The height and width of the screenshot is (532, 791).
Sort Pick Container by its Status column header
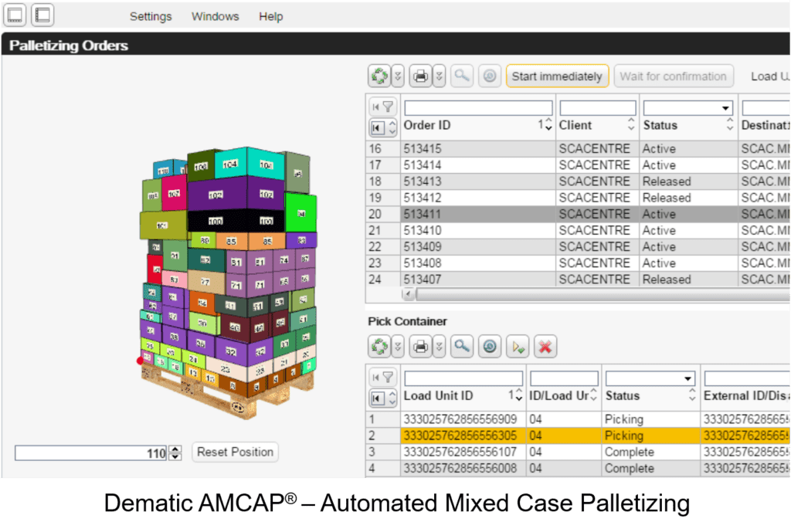coord(650,396)
